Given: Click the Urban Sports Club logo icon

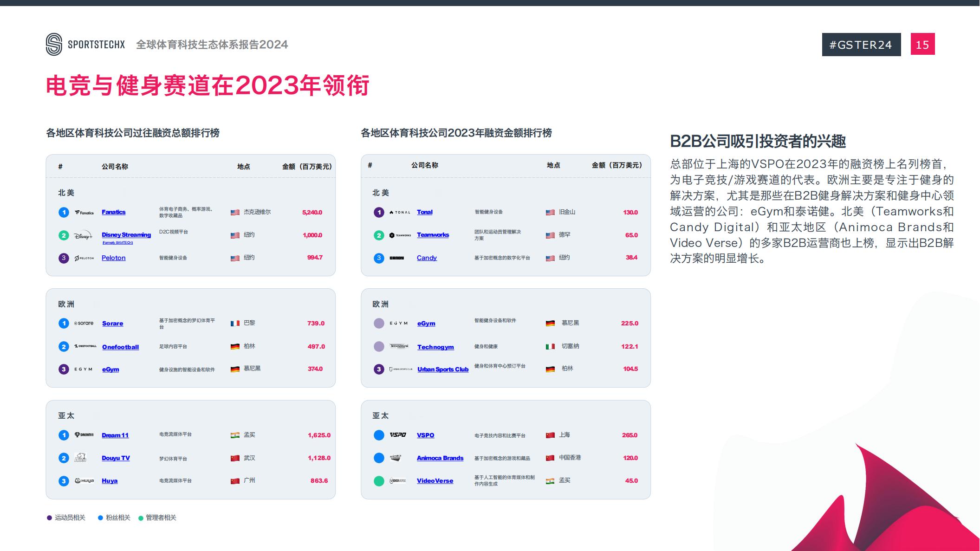Looking at the screenshot, I should pos(401,369).
